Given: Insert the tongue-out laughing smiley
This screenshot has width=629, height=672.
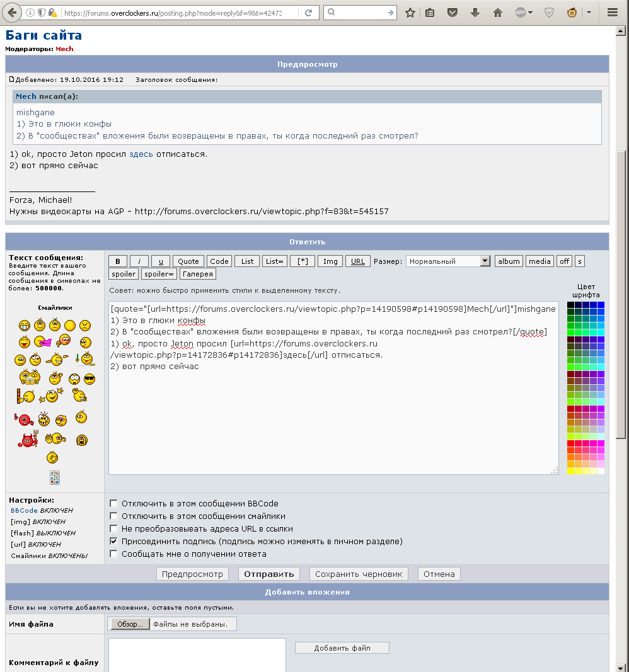Looking at the screenshot, I should [25, 341].
